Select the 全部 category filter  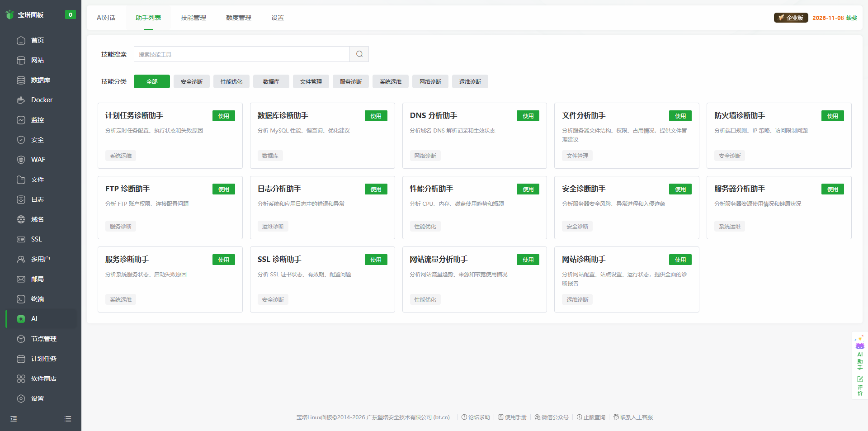152,82
